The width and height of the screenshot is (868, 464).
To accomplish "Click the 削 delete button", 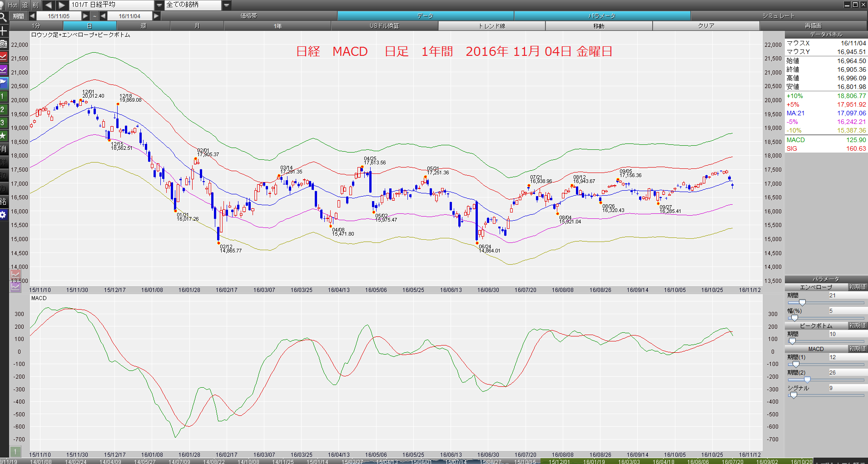I will coord(36,5).
